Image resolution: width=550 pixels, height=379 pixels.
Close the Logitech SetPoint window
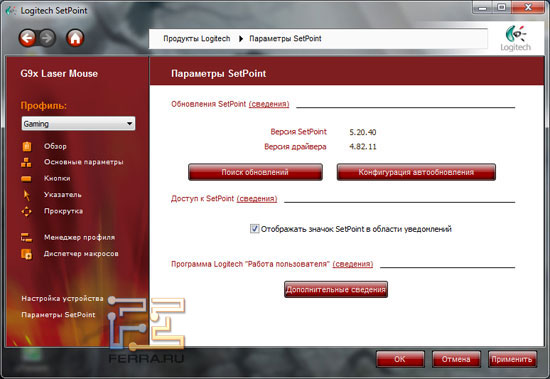(x=528, y=7)
